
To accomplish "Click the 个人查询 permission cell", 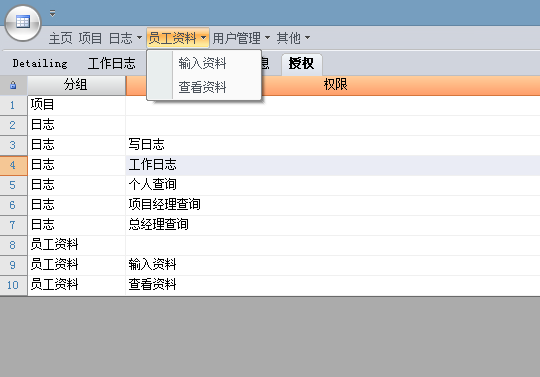I will tap(333, 185).
